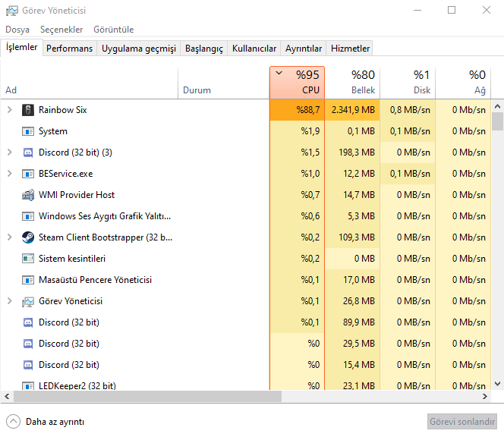504x440 pixels.
Task: Click the horizontal scrollbar thumb
Action: 147,396
